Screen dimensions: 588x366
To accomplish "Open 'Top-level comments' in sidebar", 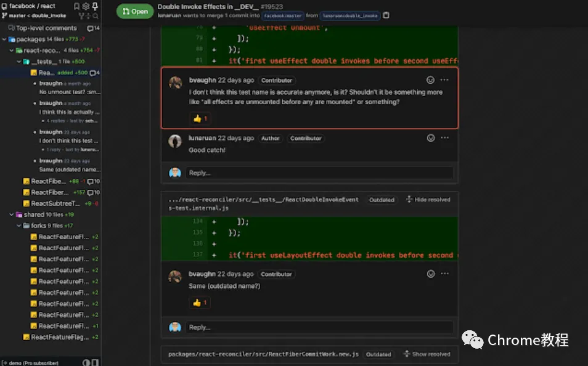I will click(x=46, y=28).
